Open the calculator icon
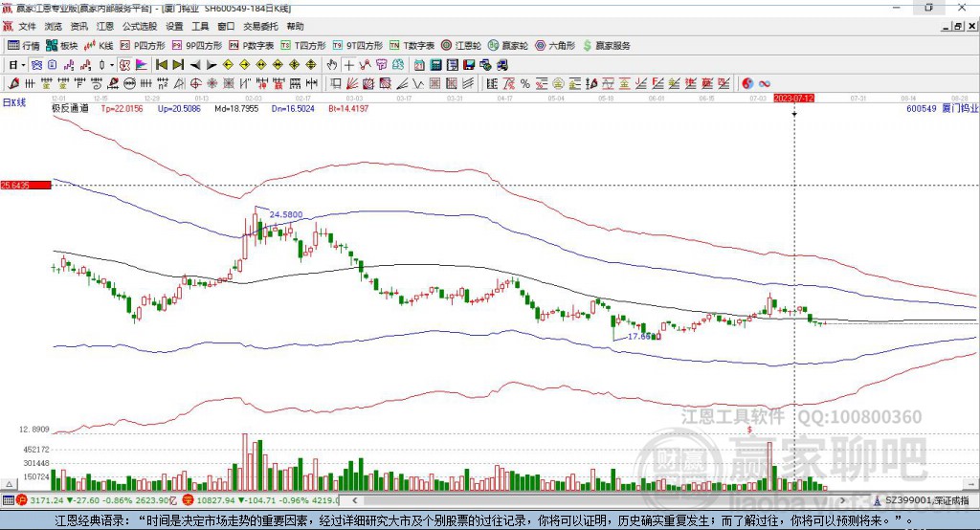Screen dimensions: 980x530 435,65
